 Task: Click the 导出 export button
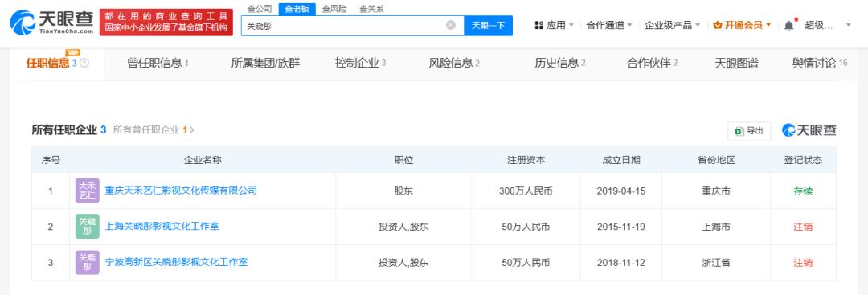(749, 131)
